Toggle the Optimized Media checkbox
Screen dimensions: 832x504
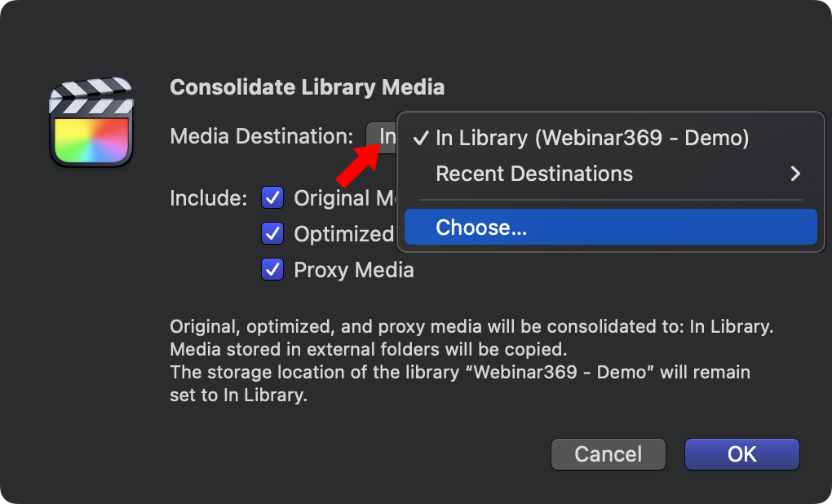(x=272, y=233)
